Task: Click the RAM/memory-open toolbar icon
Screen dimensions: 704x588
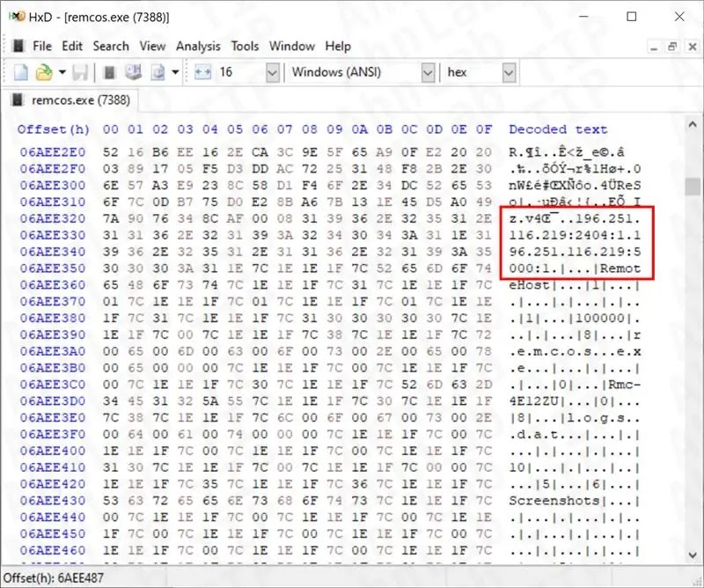Action: [135, 72]
